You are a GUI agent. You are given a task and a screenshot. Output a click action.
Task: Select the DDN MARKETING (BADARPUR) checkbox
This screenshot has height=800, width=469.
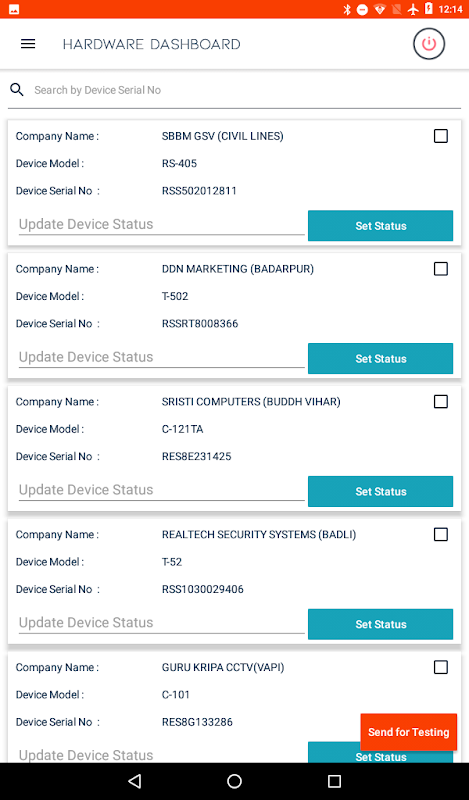point(440,269)
